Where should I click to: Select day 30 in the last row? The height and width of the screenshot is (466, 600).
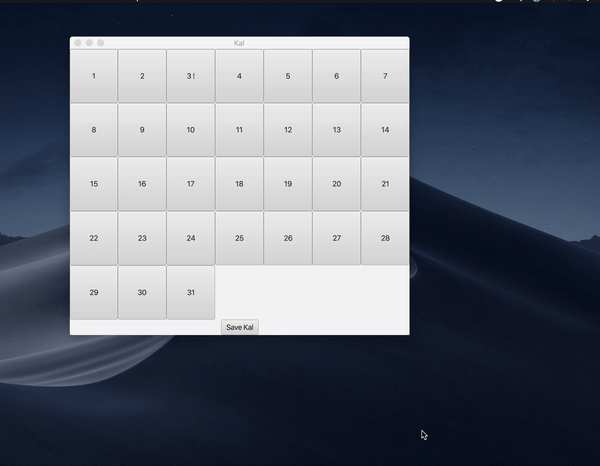[x=142, y=292]
